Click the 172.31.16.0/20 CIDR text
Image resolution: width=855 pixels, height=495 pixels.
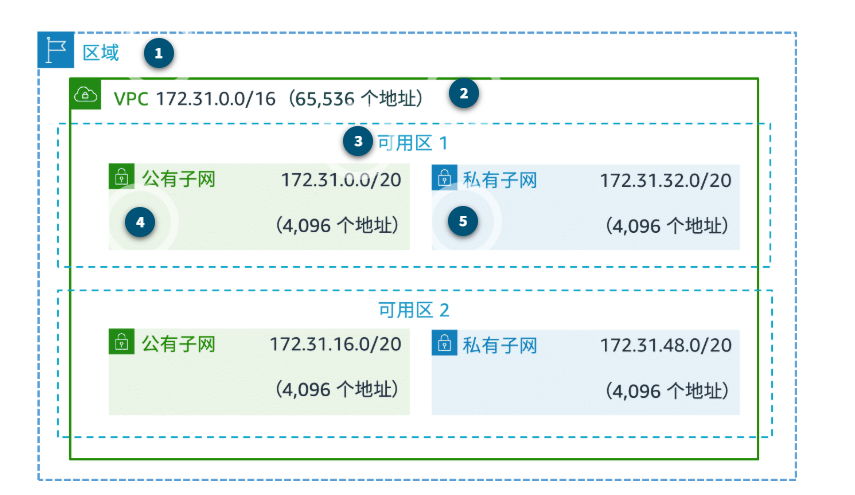[336, 344]
